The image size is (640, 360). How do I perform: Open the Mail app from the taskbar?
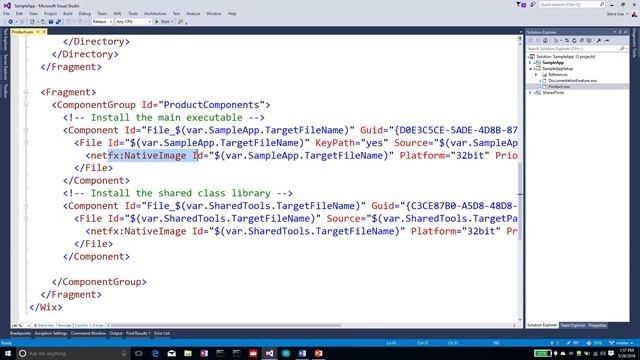[171, 353]
